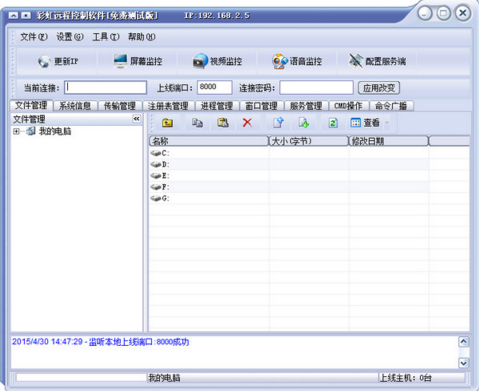The image size is (479, 391).
Task: Select drive G: in the list
Action: (x=160, y=198)
